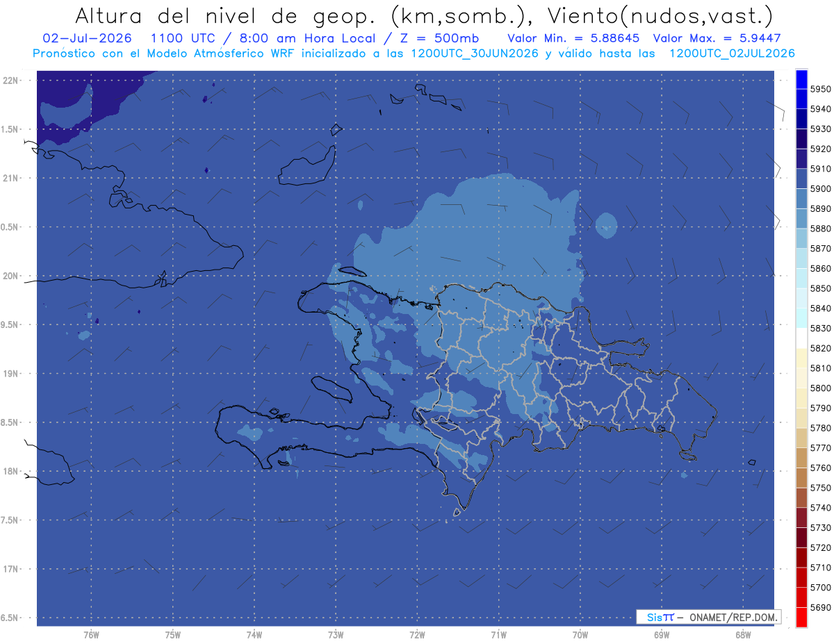
Task: Select "Valor Min. = 5.88645"
Action: pyautogui.click(x=573, y=38)
